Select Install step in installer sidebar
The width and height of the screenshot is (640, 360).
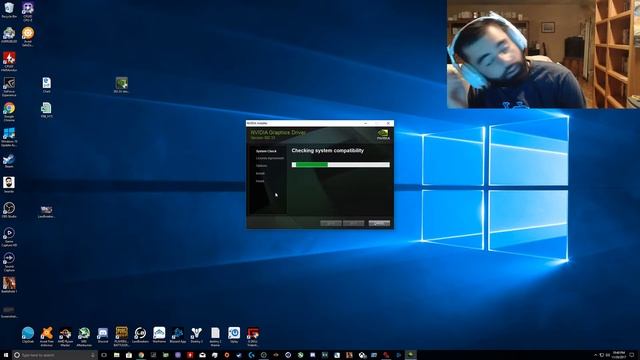(260, 173)
